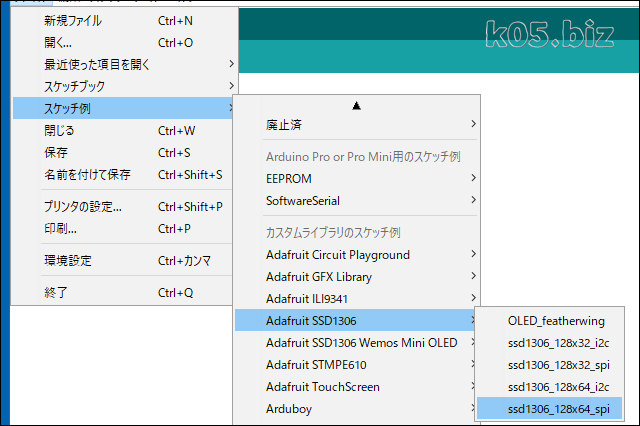This screenshot has width=640, height=426.
Task: Expand Adafruit ILI9341 examples
Action: tap(356, 299)
